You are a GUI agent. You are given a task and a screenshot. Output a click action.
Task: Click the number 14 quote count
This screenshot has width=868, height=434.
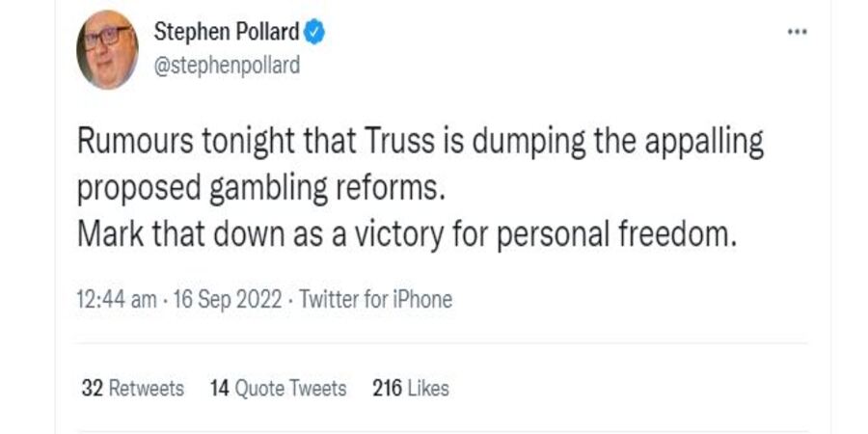click(220, 389)
